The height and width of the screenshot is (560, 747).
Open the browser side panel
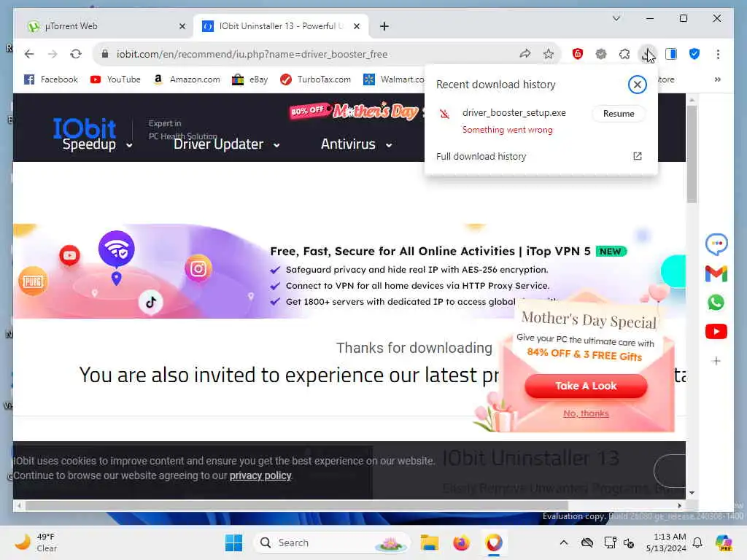coord(671,54)
